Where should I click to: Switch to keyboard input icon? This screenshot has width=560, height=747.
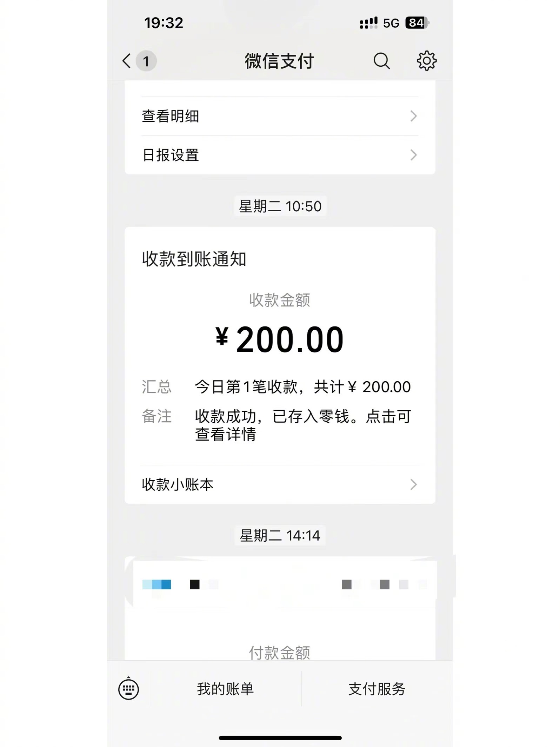(128, 689)
